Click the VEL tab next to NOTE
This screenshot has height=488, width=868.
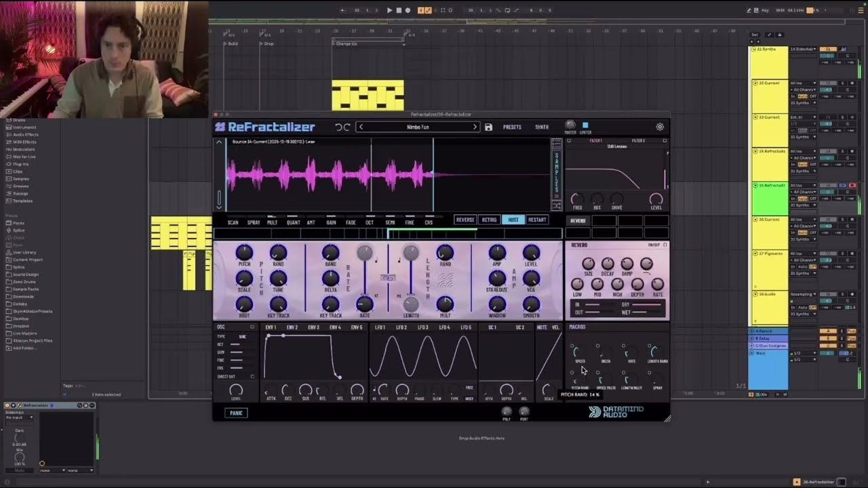pyautogui.click(x=556, y=327)
